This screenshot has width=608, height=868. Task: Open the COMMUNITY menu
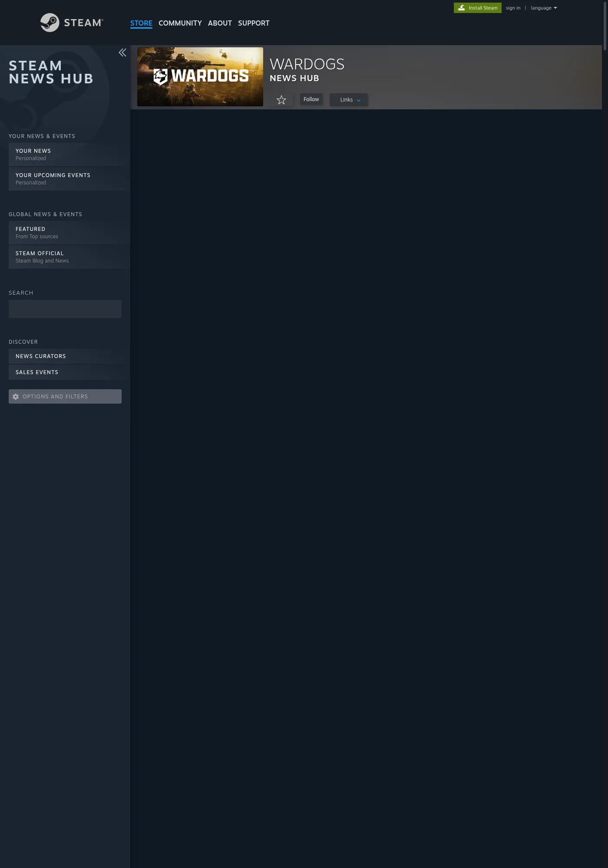click(x=180, y=23)
